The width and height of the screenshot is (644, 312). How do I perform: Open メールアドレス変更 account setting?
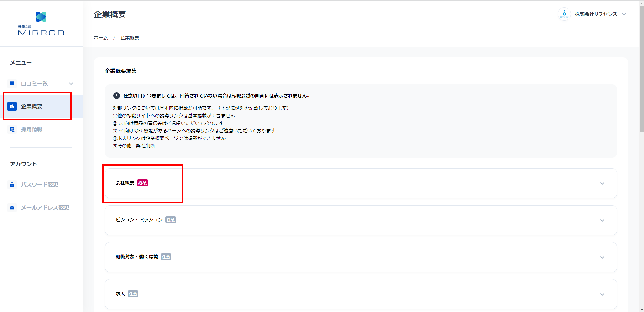[45, 208]
